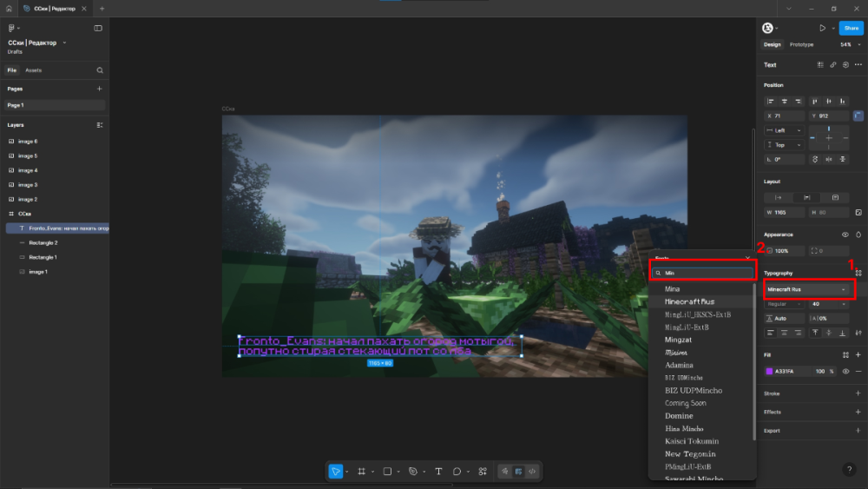868x489 pixels.
Task: Switch to the Prototype tab
Action: pos(801,44)
